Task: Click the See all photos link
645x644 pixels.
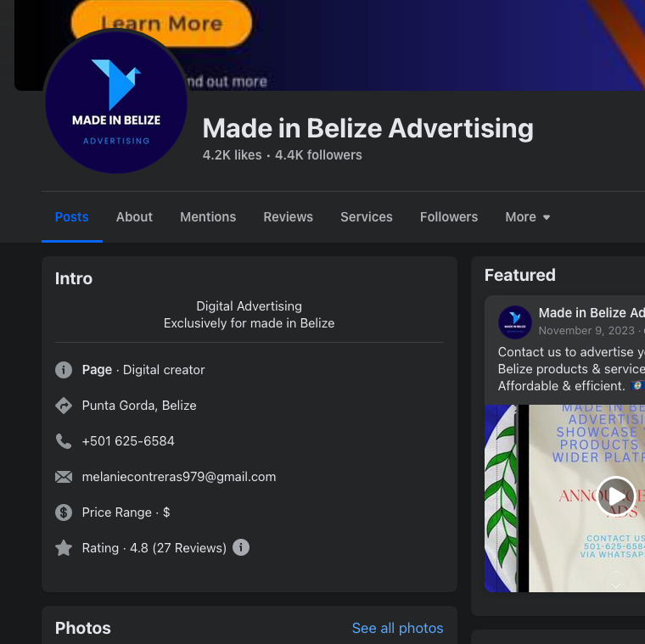Action: click(x=397, y=628)
